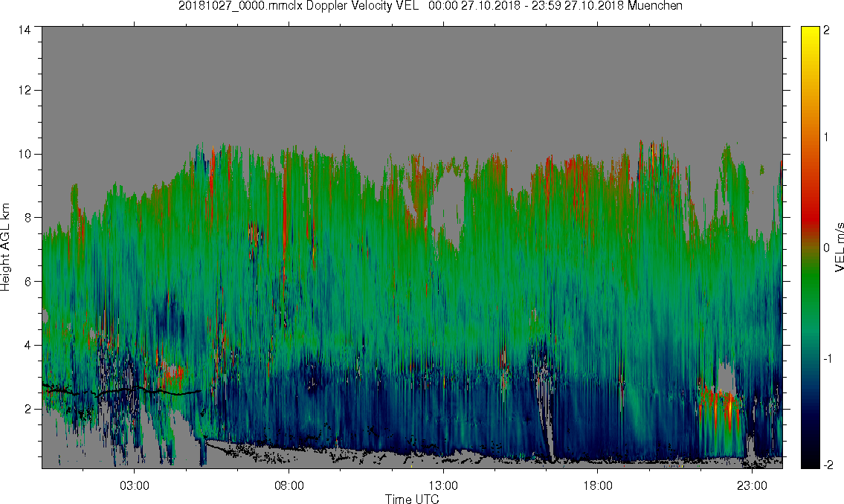Click the 14 km height tick label
This screenshot has height=504, width=844.
click(x=24, y=30)
